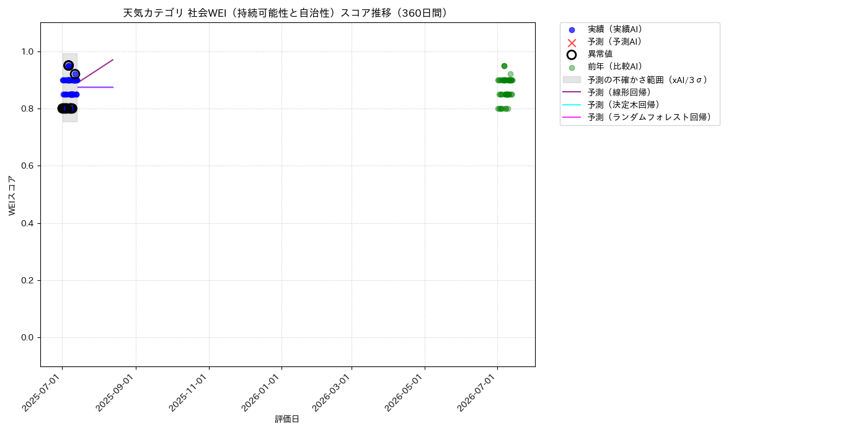The height and width of the screenshot is (434, 868).
Task: Click y-axis tick value 0.8
Action: pyautogui.click(x=28, y=108)
